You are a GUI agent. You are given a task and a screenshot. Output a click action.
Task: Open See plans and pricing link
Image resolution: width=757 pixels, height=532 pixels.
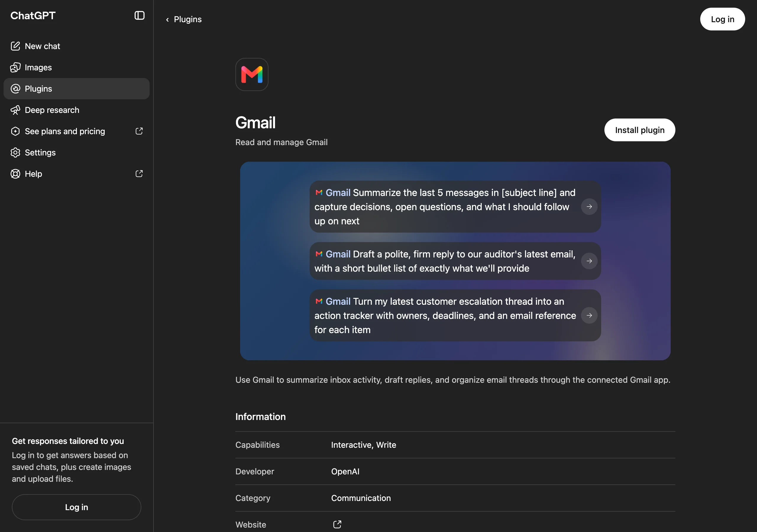pyautogui.click(x=77, y=131)
